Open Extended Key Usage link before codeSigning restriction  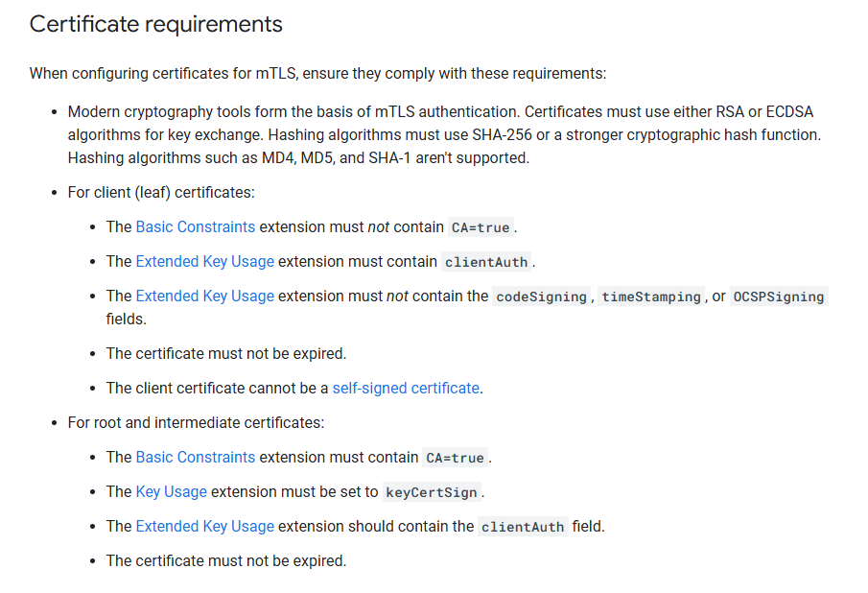click(205, 296)
